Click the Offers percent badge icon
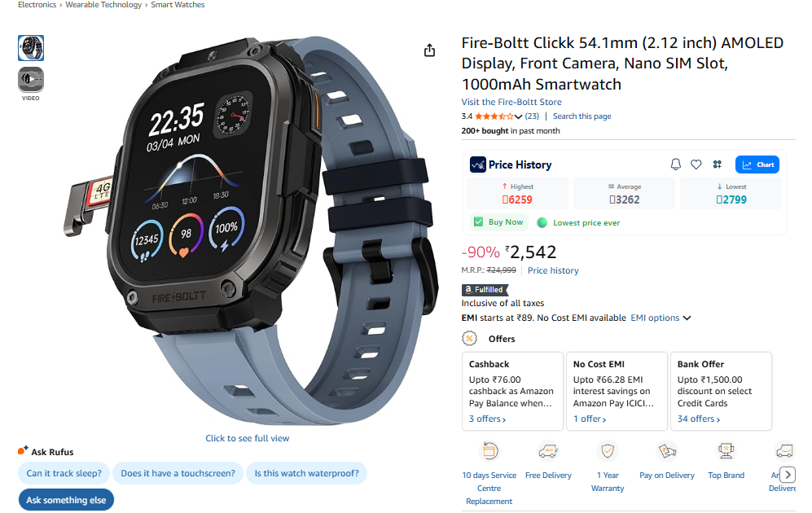 [469, 339]
